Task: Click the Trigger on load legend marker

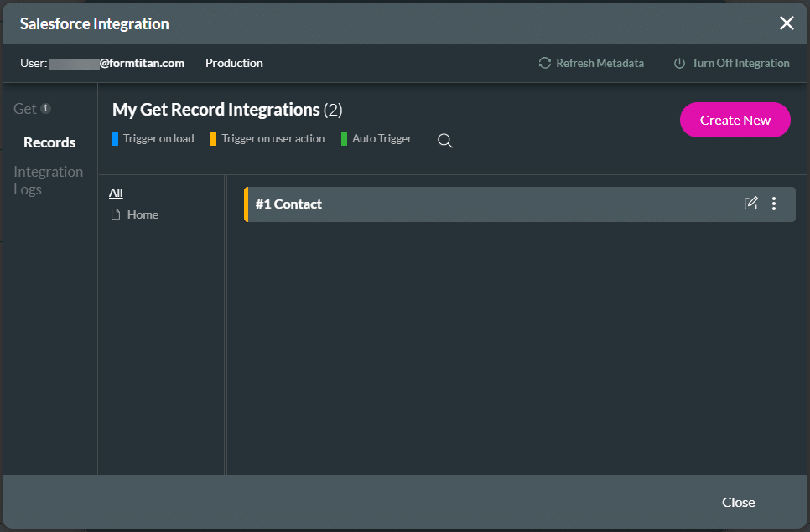Action: click(x=114, y=138)
